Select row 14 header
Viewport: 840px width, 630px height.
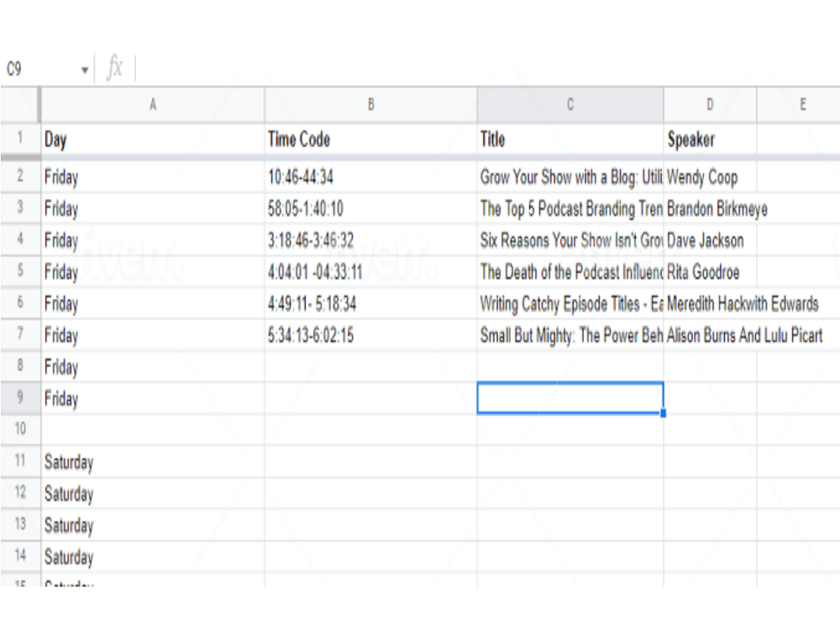tap(20, 556)
